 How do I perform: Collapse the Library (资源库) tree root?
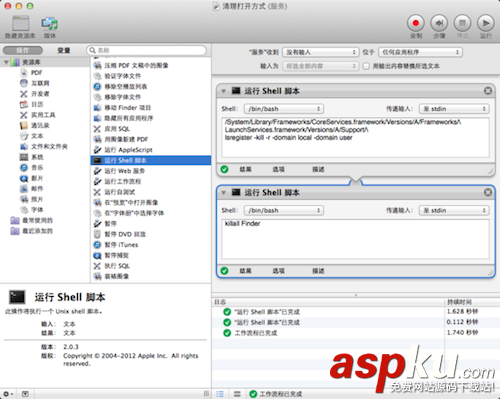click(x=6, y=62)
